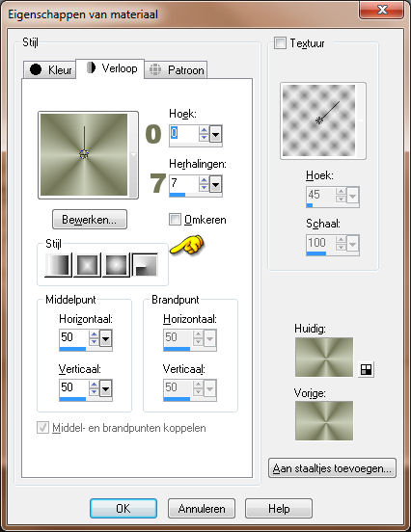The image size is (411, 532).
Task: Click the Vorige gradient swatch
Action: click(x=324, y=420)
